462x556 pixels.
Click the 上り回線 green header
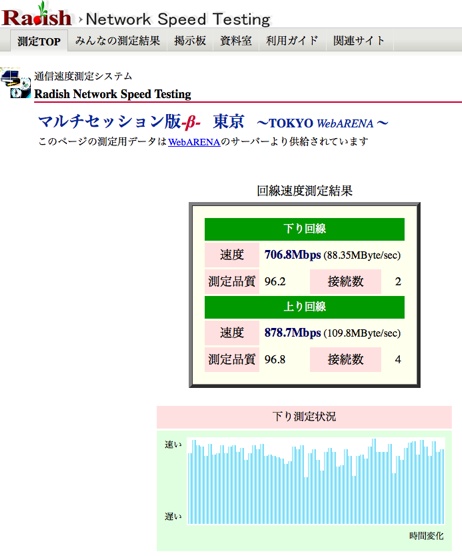pos(305,307)
